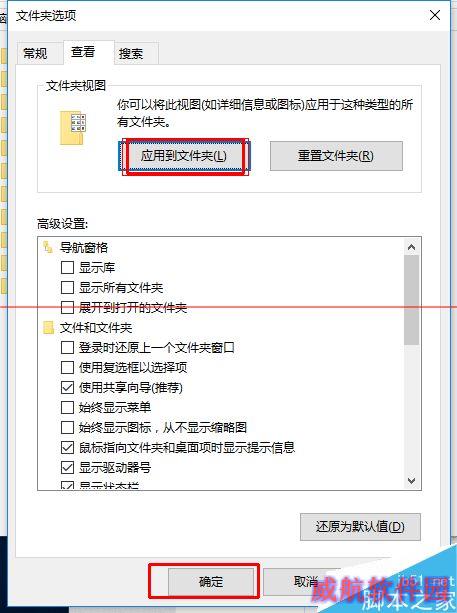Enable the 显示库 checkbox
The image size is (457, 613).
click(67, 267)
